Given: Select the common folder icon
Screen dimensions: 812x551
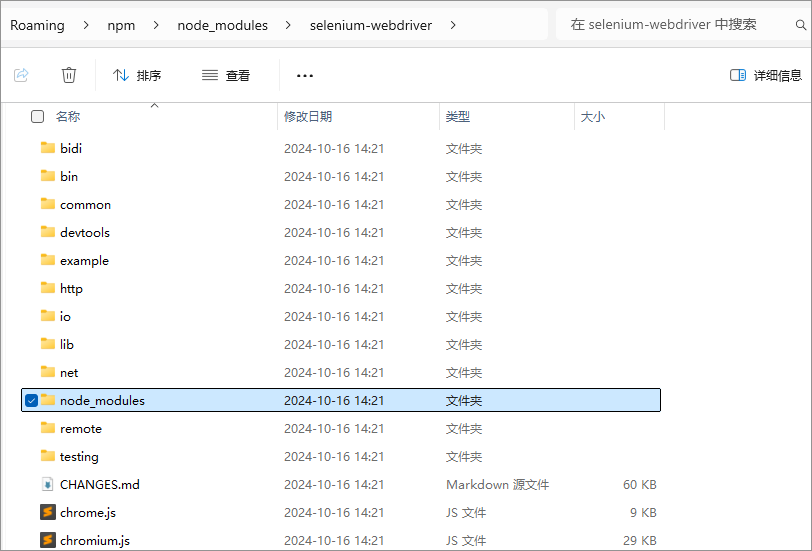Looking at the screenshot, I should pos(48,204).
